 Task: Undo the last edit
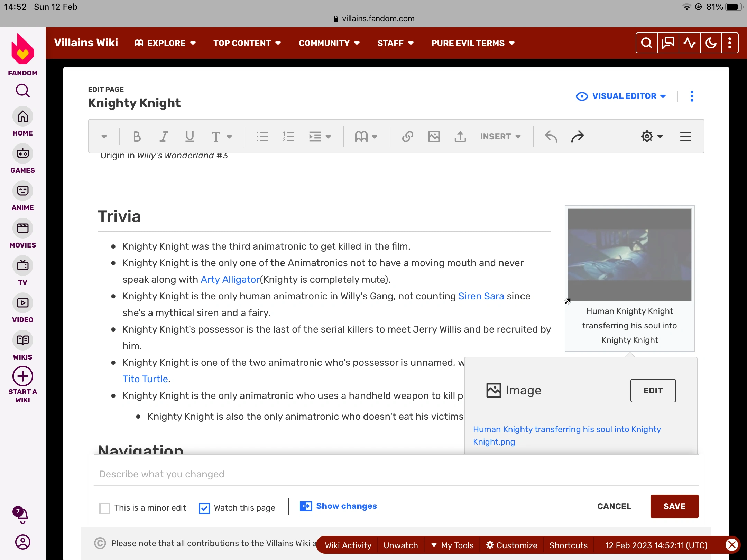click(551, 137)
